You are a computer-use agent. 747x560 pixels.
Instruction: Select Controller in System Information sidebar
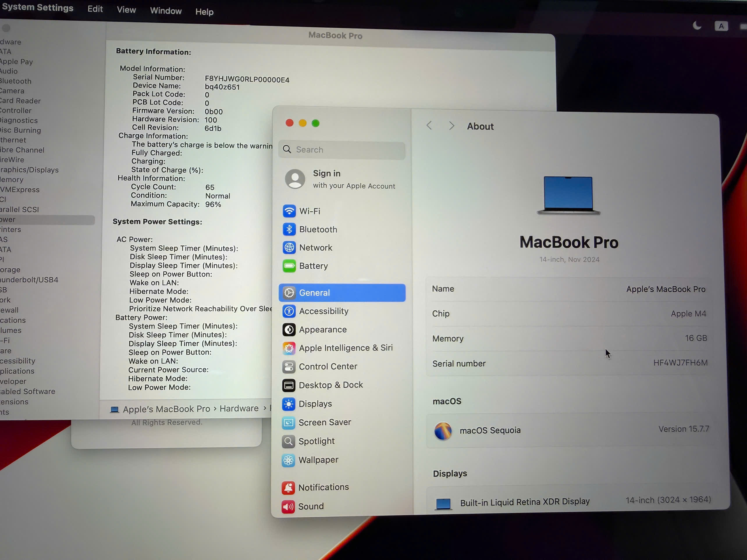pos(15,110)
